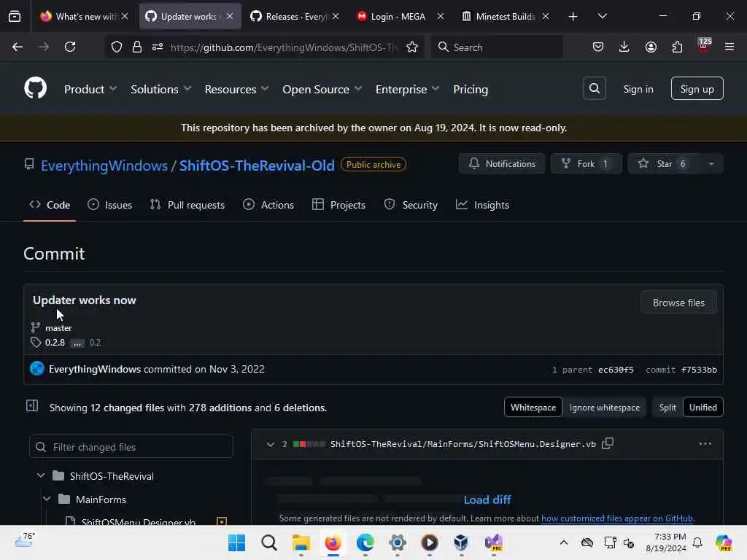Reload the current page
The image size is (747, 560).
click(70, 47)
